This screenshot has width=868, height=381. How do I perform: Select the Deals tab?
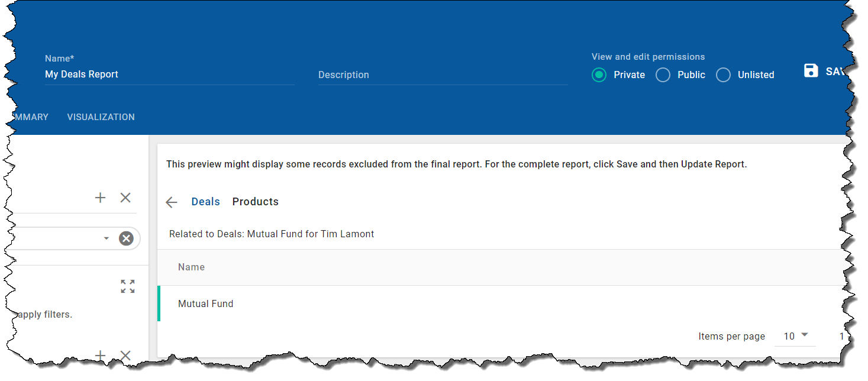(205, 201)
